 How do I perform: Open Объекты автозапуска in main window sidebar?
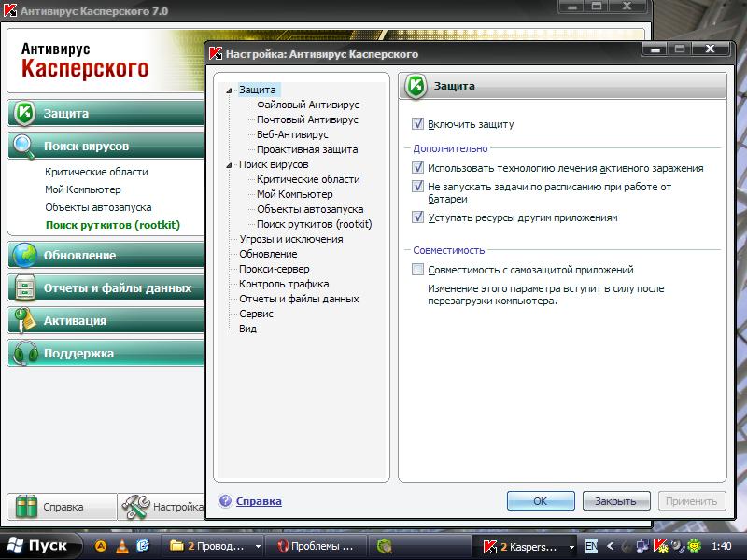98,207
